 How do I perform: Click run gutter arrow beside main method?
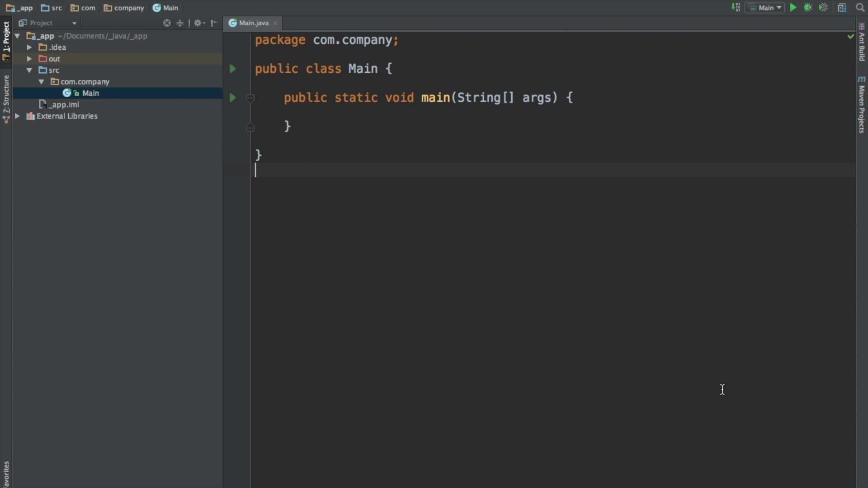[233, 98]
